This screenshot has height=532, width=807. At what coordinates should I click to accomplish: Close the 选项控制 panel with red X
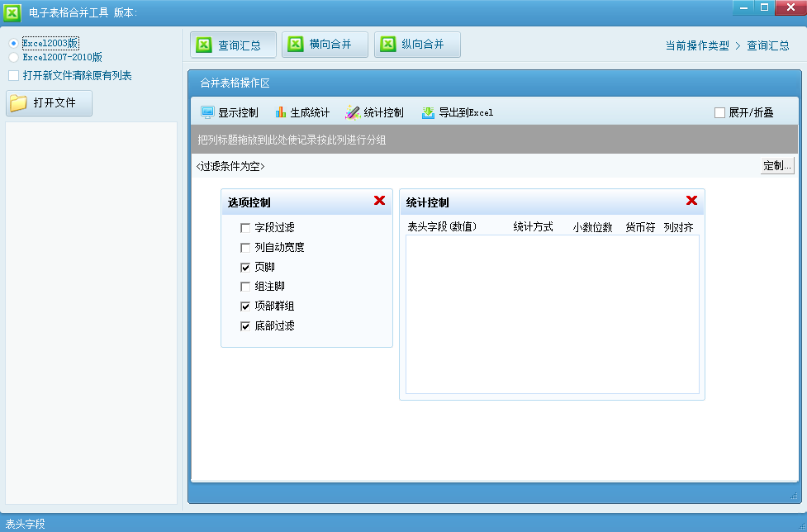tap(379, 201)
